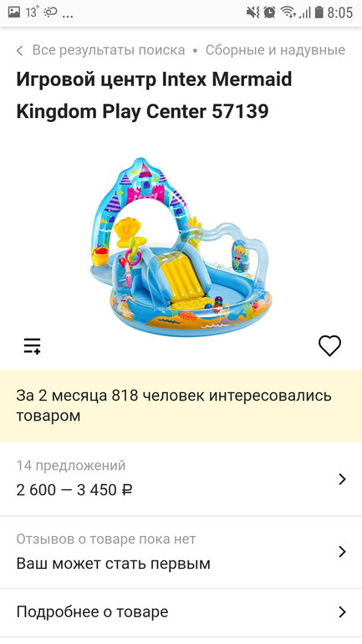Open reviews via the chevron arrow
362x644 pixels.
[342, 551]
